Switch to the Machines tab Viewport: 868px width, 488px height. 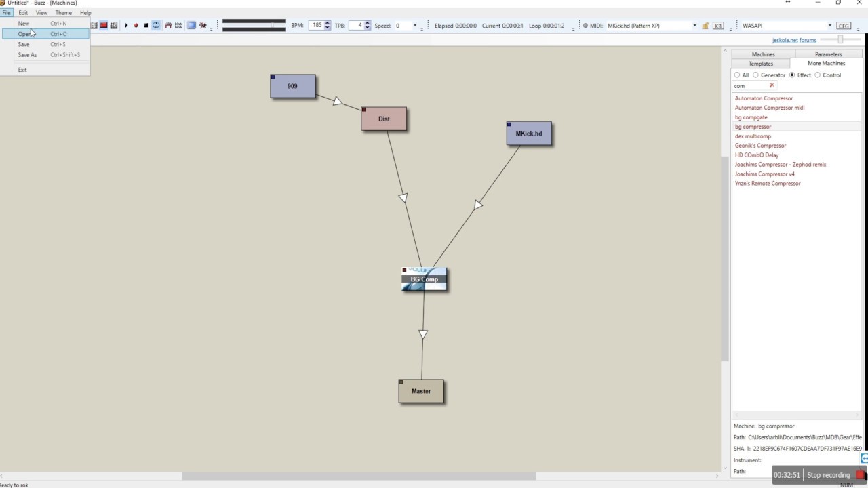pyautogui.click(x=763, y=54)
